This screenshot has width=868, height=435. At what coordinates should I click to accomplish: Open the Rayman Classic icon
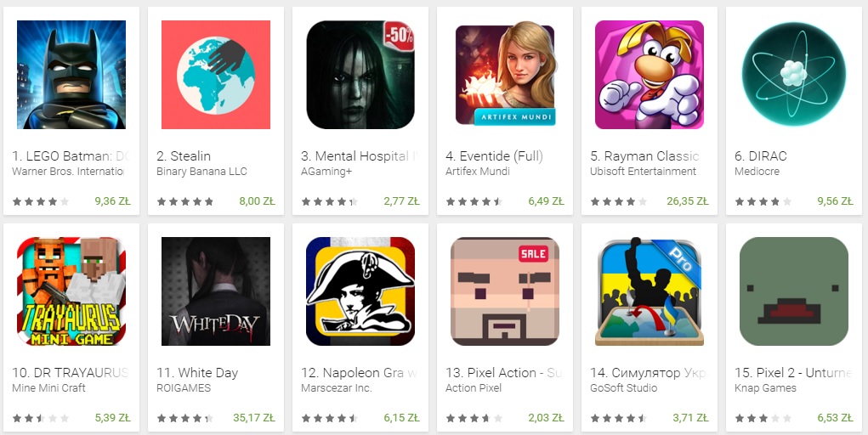coord(650,75)
